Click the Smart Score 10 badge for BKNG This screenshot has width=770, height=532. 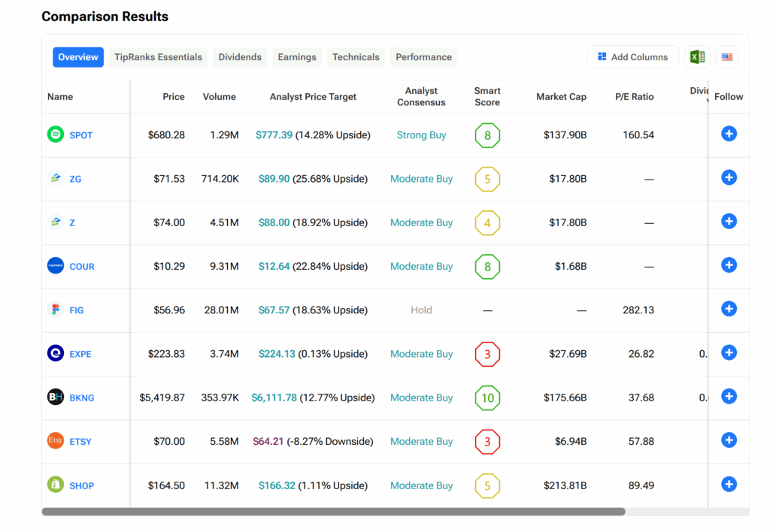pos(487,397)
